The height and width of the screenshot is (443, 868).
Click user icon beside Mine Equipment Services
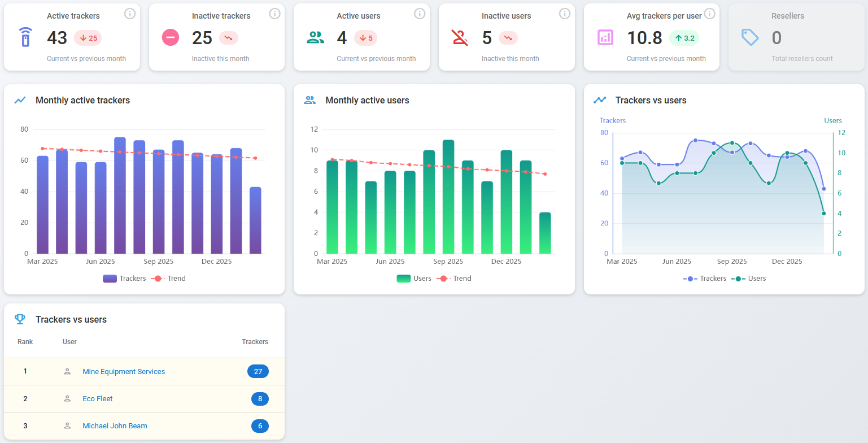click(x=67, y=372)
